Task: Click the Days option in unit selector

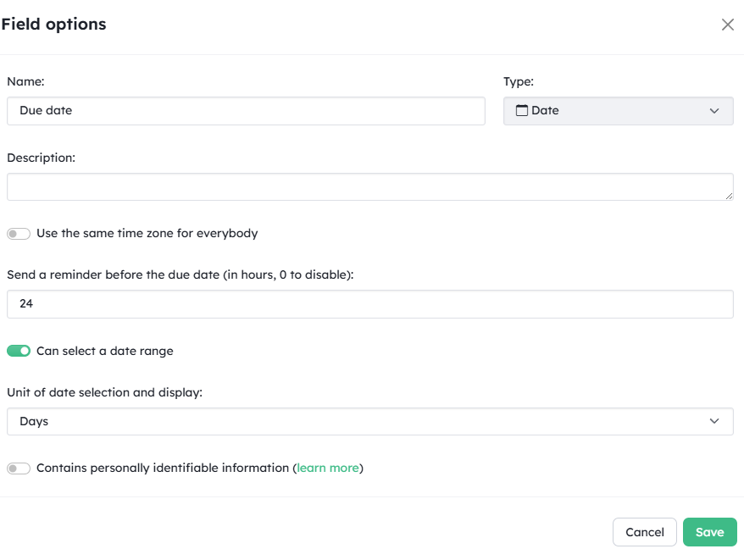Action: point(34,421)
